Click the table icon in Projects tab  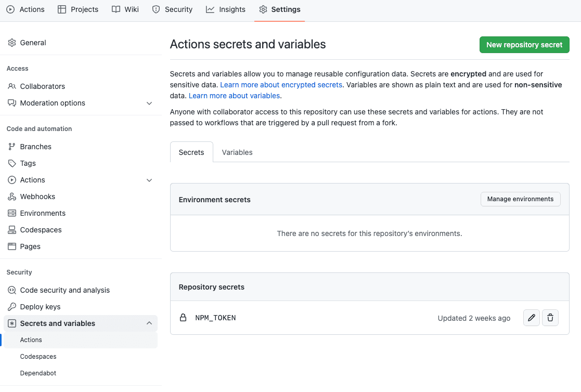pyautogui.click(x=62, y=9)
